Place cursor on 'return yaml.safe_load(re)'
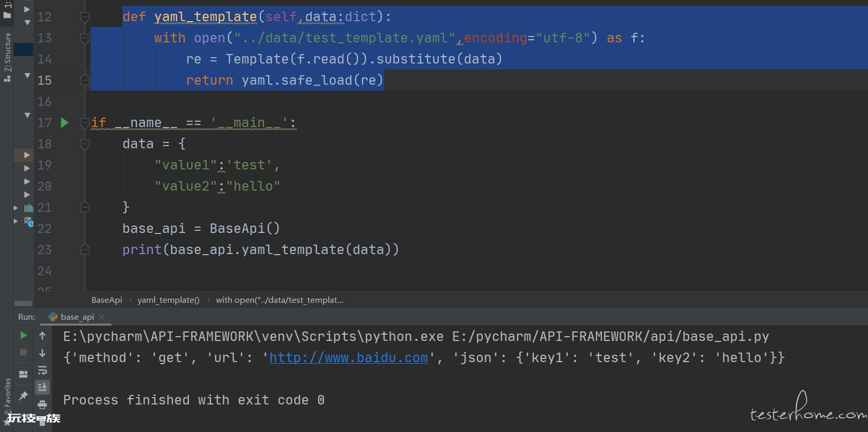868x432 pixels. pyautogui.click(x=284, y=80)
